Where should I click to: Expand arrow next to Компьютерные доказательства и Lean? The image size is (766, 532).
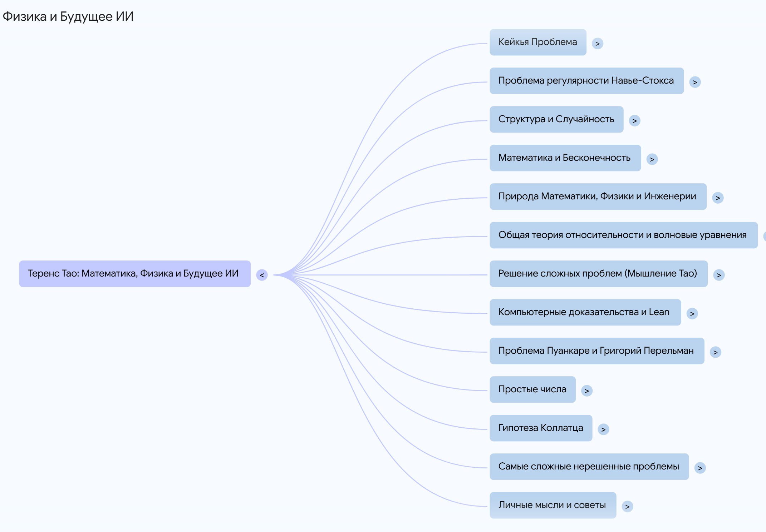tap(692, 314)
